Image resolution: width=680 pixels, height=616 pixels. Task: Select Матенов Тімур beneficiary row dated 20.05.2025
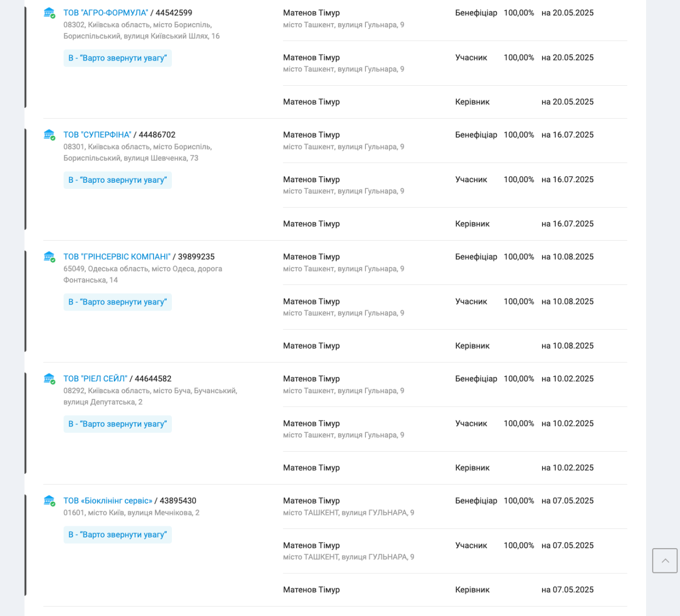click(x=455, y=18)
